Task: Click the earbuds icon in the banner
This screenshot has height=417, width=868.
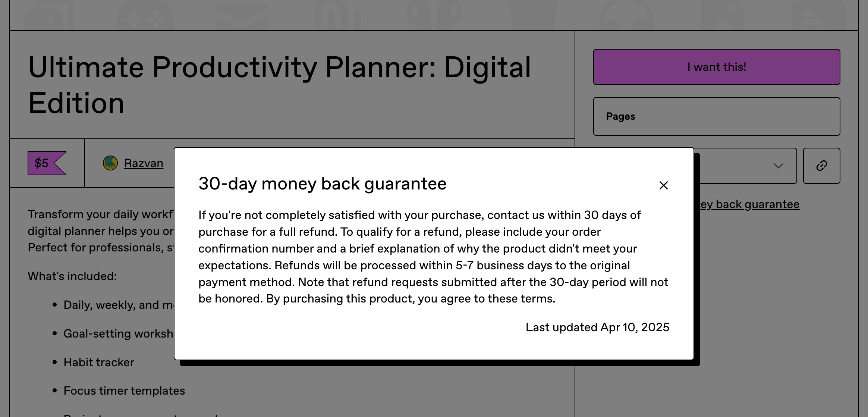Action: 434,16
